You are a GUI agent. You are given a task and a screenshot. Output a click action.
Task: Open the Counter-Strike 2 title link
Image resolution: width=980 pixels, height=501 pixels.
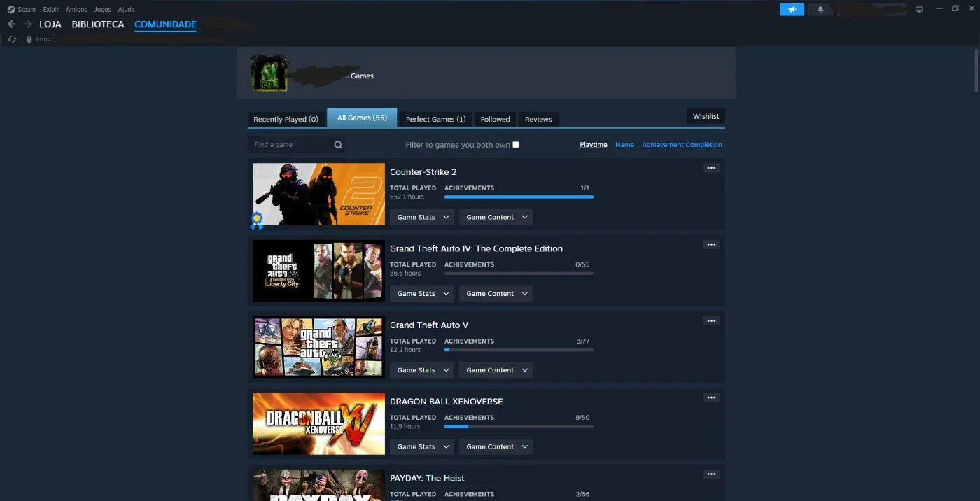tap(423, 172)
